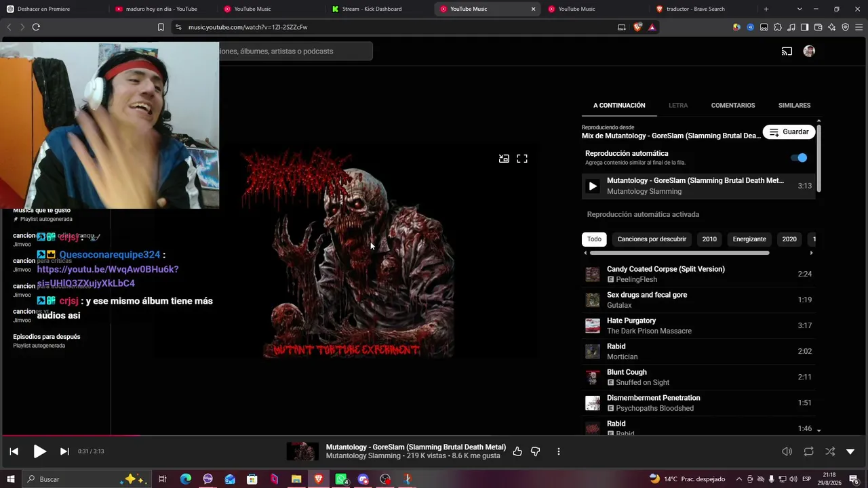Click the Guardar queue button
868x488 pixels.
(789, 132)
